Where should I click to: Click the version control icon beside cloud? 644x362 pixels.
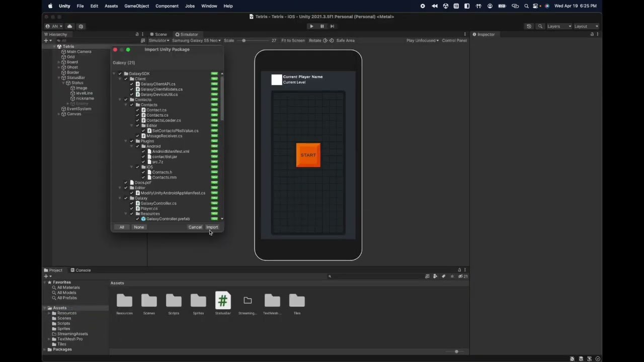pos(81,26)
